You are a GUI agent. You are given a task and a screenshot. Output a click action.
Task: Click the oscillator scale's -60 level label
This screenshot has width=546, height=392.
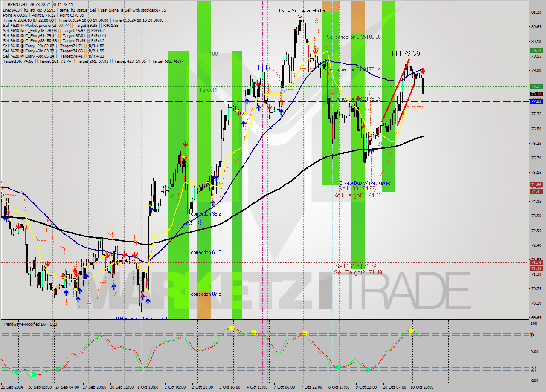(x=534, y=371)
